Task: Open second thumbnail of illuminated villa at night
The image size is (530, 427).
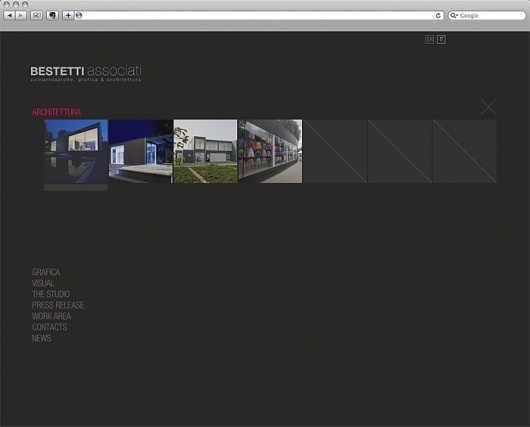Action: pyautogui.click(x=141, y=151)
